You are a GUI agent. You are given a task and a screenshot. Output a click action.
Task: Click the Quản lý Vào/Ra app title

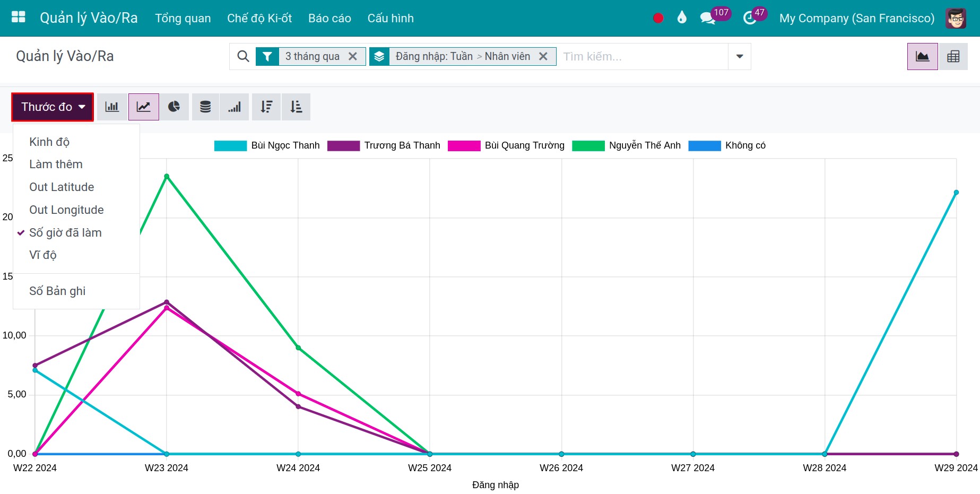pyautogui.click(x=89, y=18)
